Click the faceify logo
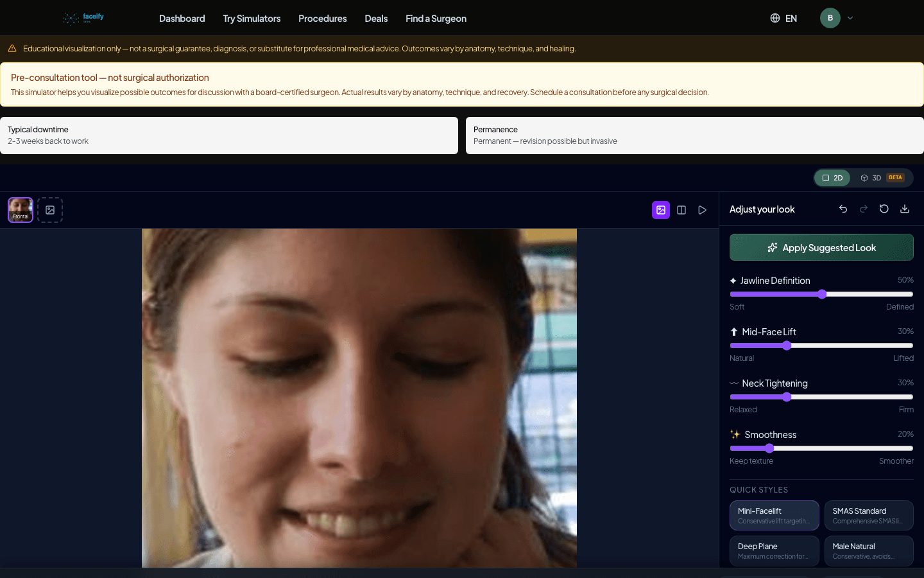The width and height of the screenshot is (924, 578). point(83,18)
